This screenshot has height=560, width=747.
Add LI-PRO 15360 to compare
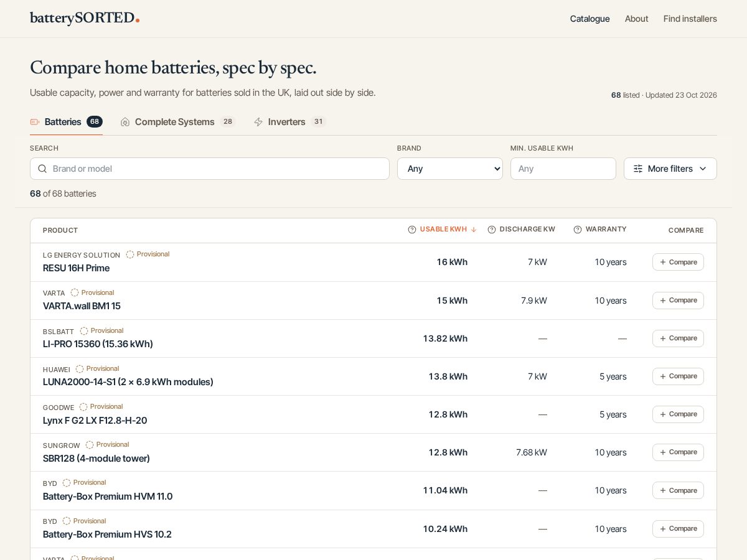click(678, 338)
